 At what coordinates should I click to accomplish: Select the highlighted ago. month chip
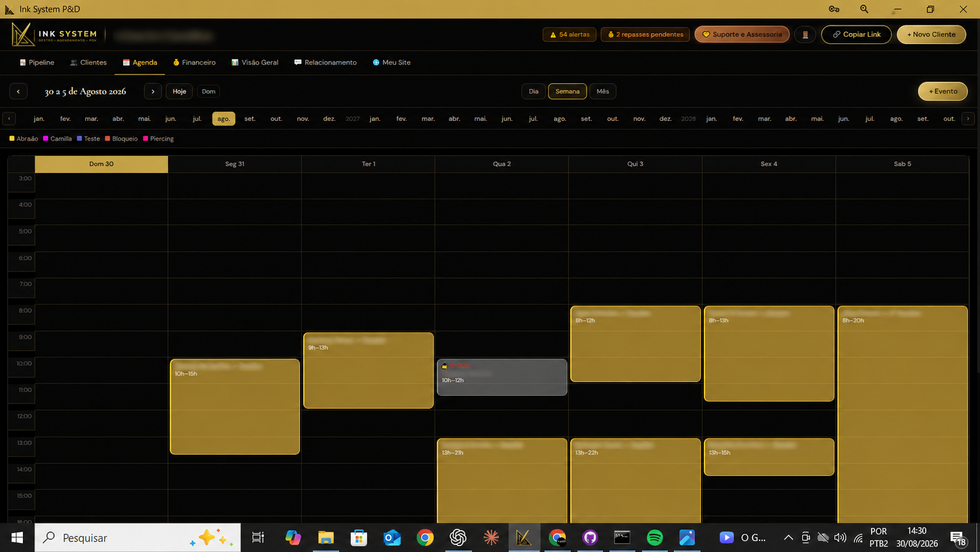[x=223, y=118]
